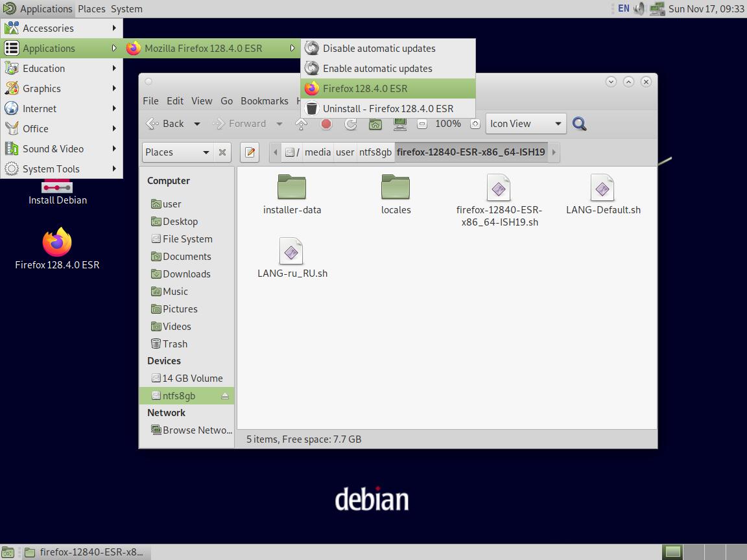The height and width of the screenshot is (560, 747).
Task: Select LANG-ru_RU.sh file icon
Action: 291,251
